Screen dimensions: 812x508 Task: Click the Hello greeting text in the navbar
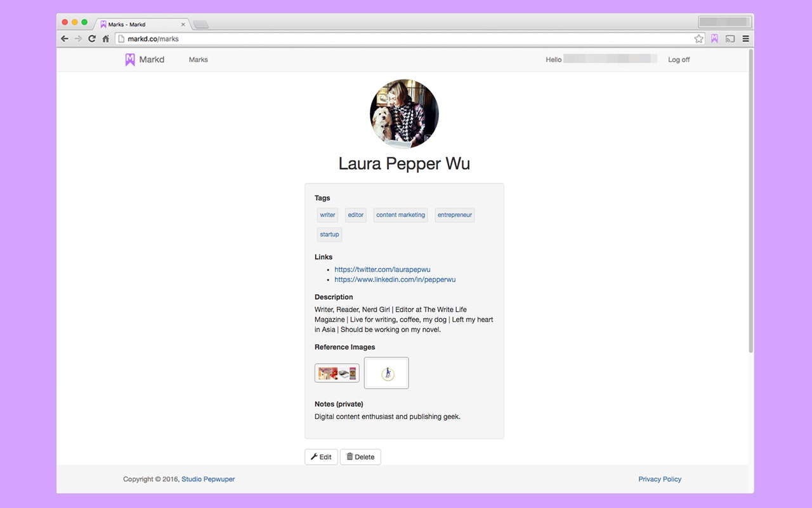coord(554,60)
